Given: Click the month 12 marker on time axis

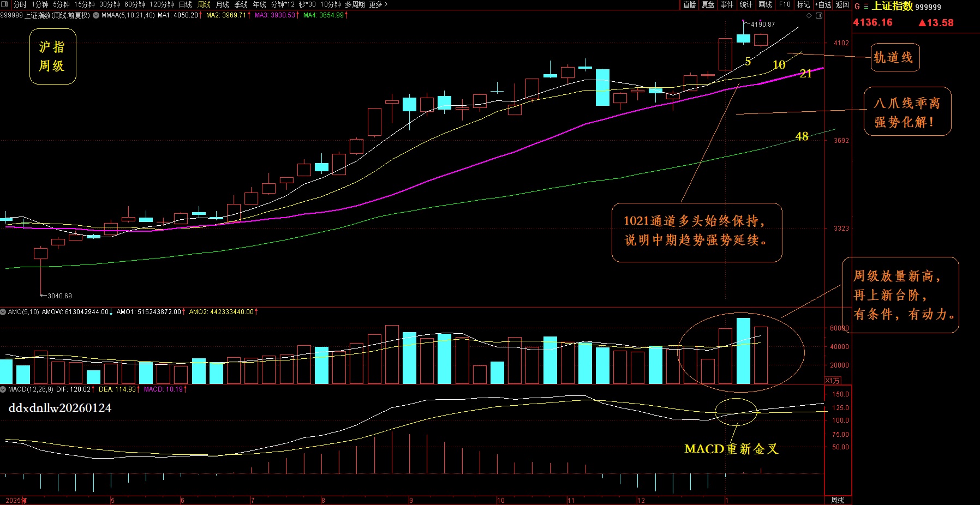Looking at the screenshot, I should pos(641,500).
